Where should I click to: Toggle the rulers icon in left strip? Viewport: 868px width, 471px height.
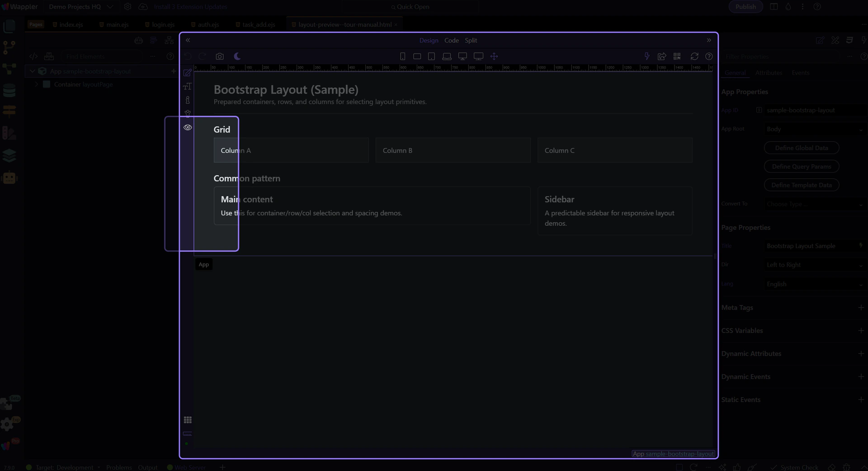(x=188, y=434)
